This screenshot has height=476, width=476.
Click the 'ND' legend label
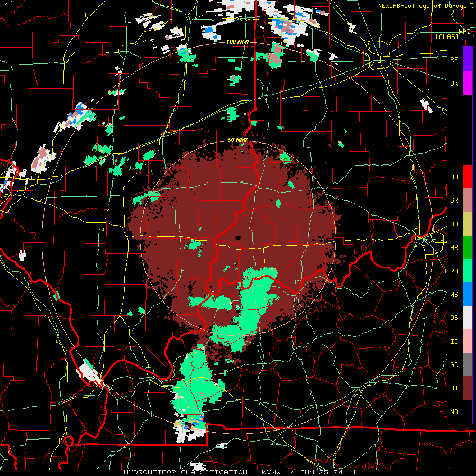(x=454, y=412)
